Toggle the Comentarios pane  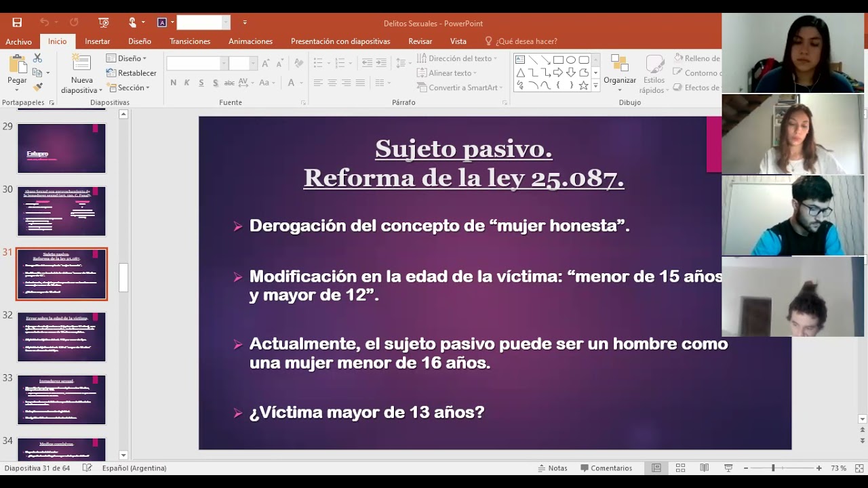click(x=606, y=468)
